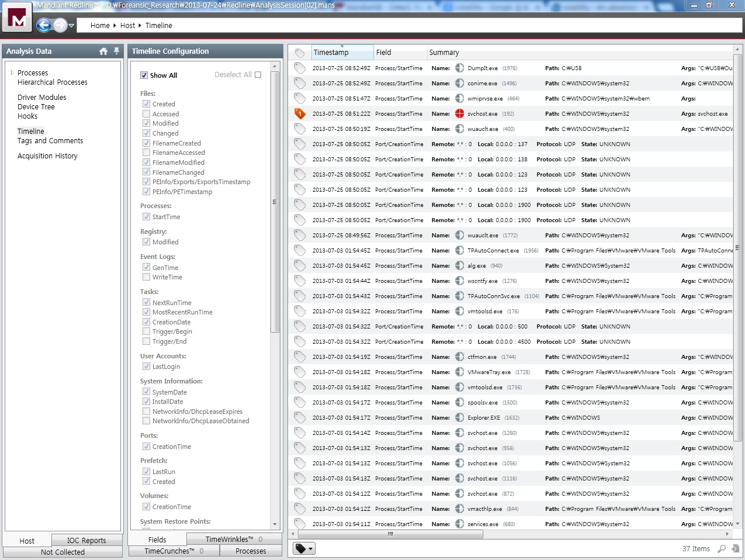Click the tag icon on DumpIt.exe row
The width and height of the screenshot is (745, 560).
click(x=300, y=68)
